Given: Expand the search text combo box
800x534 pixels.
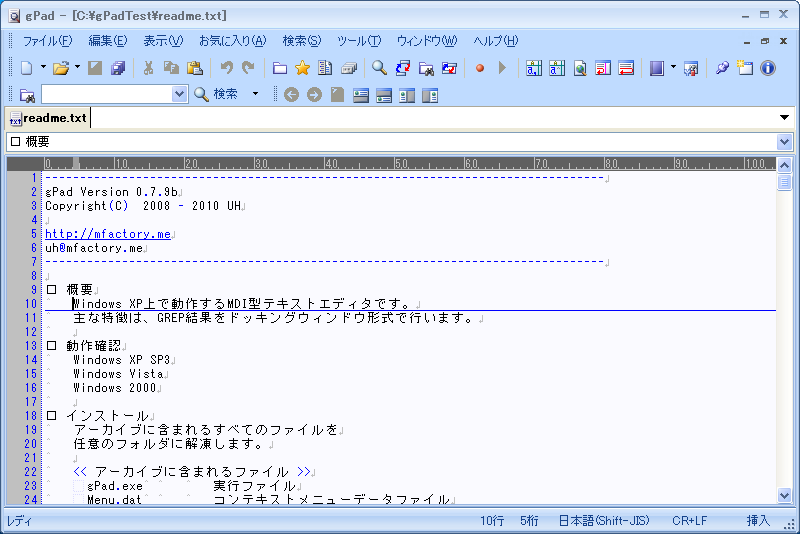Looking at the screenshot, I should pyautogui.click(x=180, y=94).
